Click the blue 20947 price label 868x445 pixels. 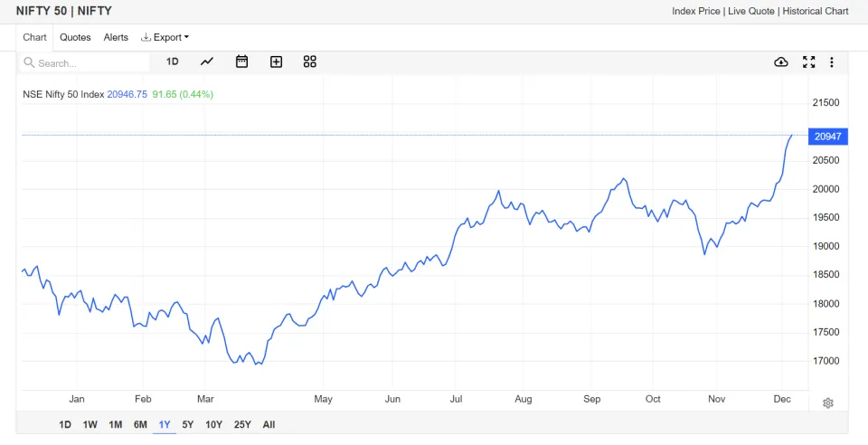(x=828, y=137)
